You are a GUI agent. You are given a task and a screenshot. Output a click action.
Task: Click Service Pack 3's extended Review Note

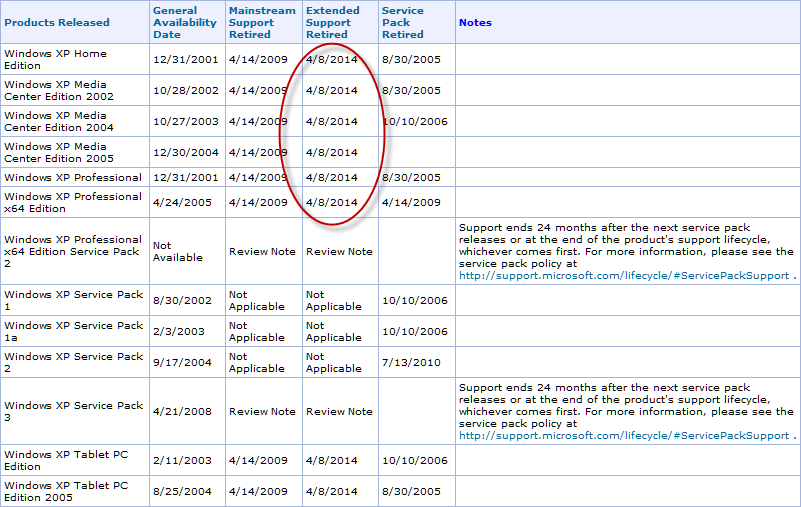click(x=339, y=411)
